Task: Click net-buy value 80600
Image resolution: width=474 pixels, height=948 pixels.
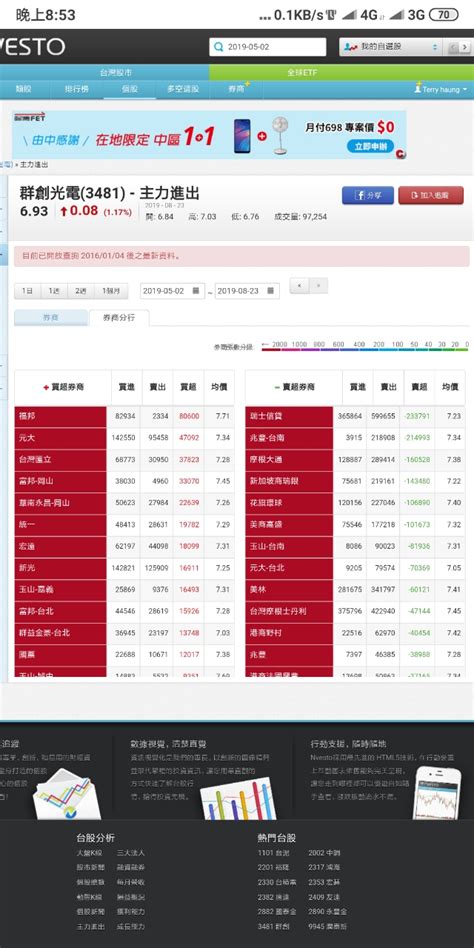Action: point(189,417)
